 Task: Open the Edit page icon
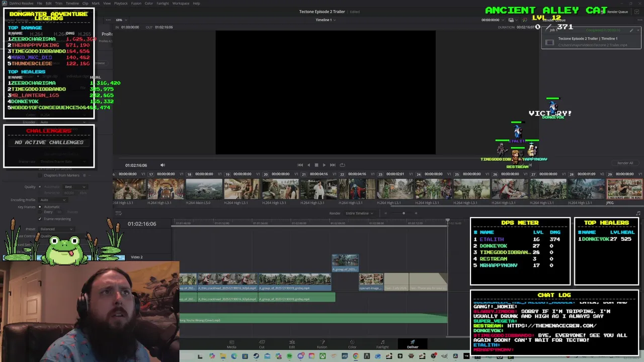[x=292, y=342]
